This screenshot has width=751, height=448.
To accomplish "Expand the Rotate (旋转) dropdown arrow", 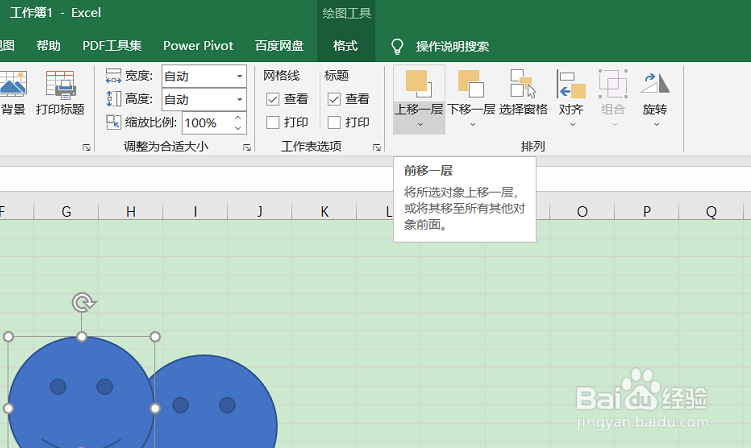I will [657, 125].
